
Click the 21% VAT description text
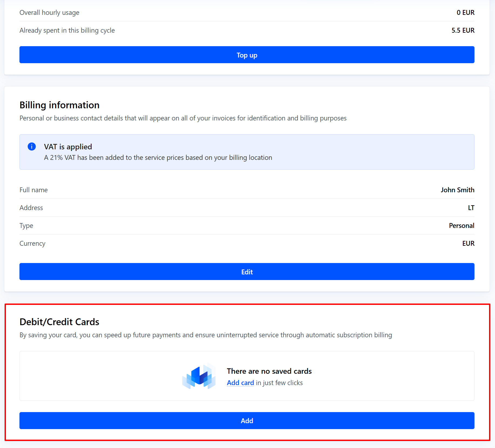[158, 157]
